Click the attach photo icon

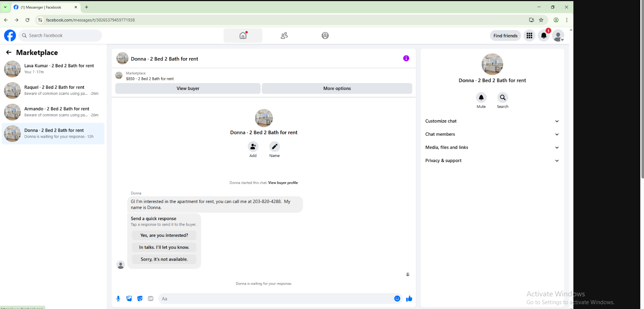pos(129,299)
